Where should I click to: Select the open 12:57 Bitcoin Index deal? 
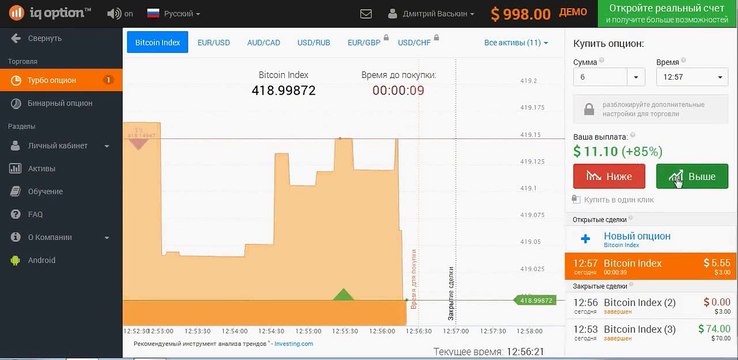651,266
